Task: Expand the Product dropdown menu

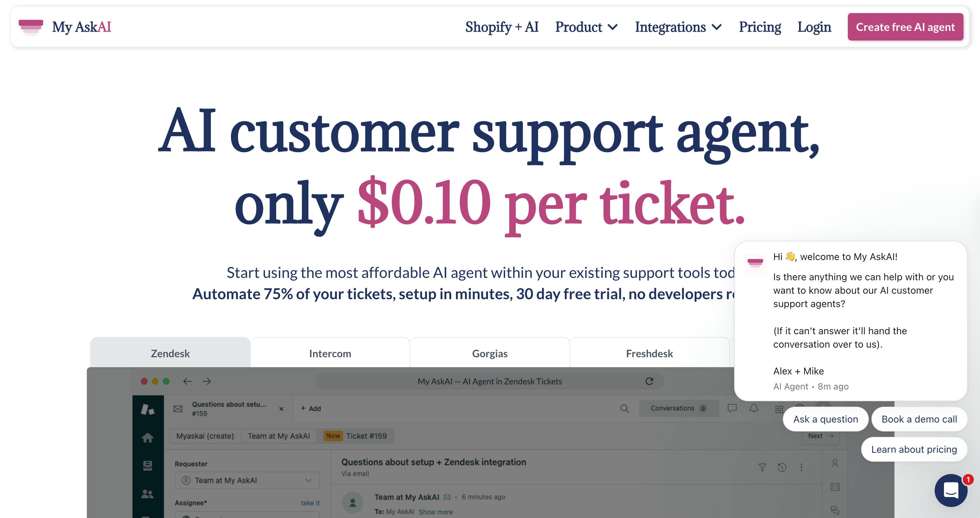Action: [x=586, y=27]
